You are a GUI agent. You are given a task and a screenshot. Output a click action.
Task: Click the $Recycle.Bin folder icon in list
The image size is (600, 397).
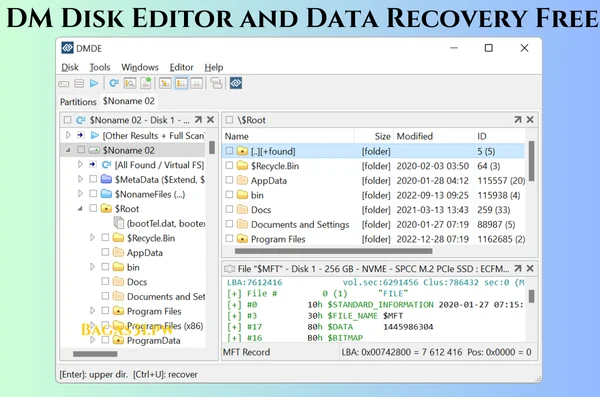[242, 166]
